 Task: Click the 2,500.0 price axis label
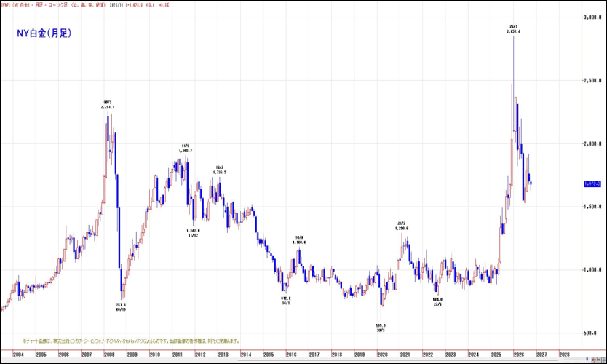click(592, 81)
